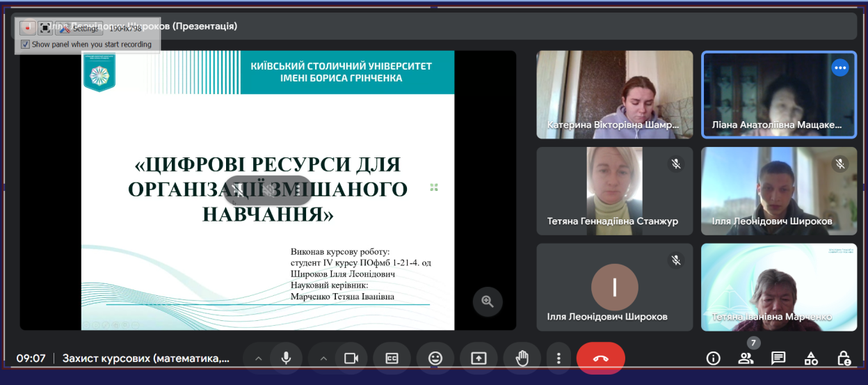Viewport: 868px width, 385px height.
Task: Click the university logo on the slide
Action: click(100, 72)
